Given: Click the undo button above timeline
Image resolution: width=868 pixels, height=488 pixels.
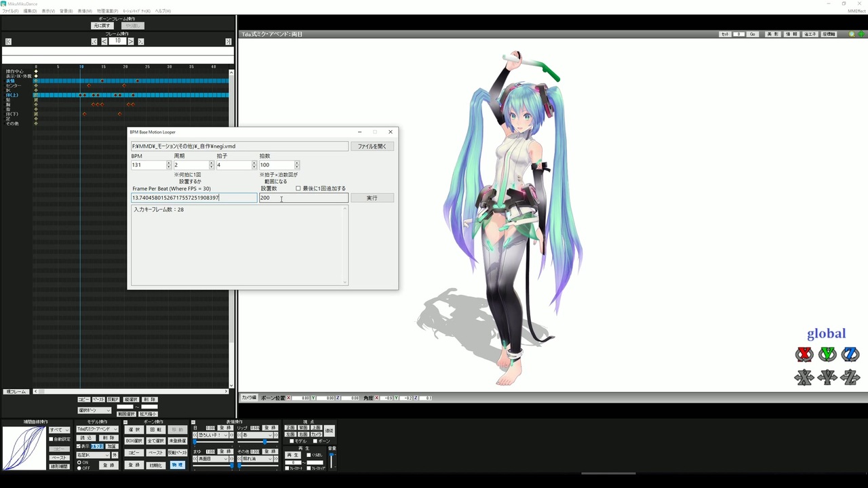Looking at the screenshot, I should tap(102, 26).
